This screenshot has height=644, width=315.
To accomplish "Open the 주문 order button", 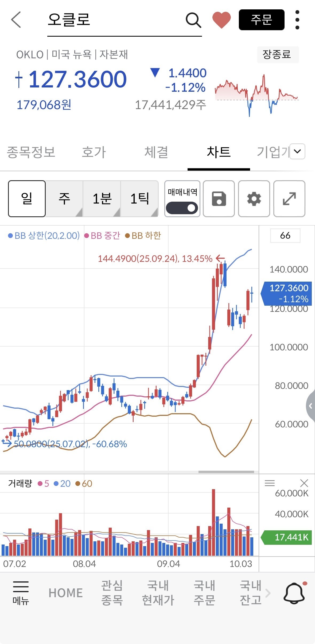I will [x=262, y=20].
